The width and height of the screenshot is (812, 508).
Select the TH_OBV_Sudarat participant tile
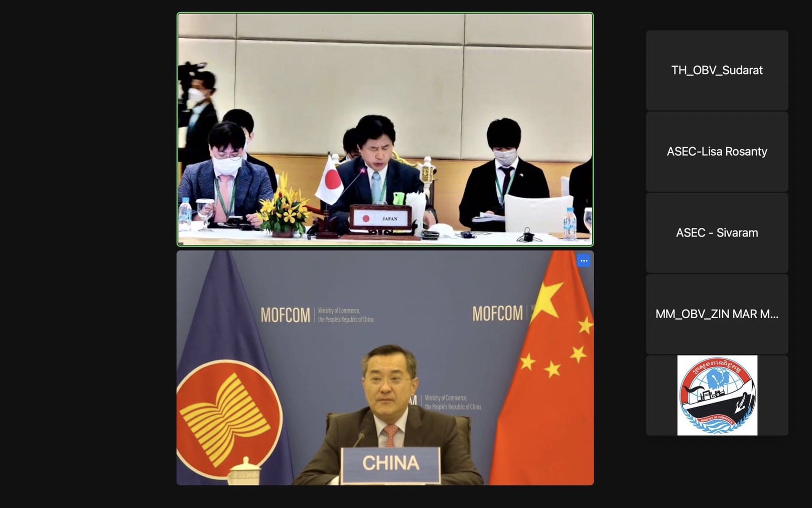pos(717,70)
